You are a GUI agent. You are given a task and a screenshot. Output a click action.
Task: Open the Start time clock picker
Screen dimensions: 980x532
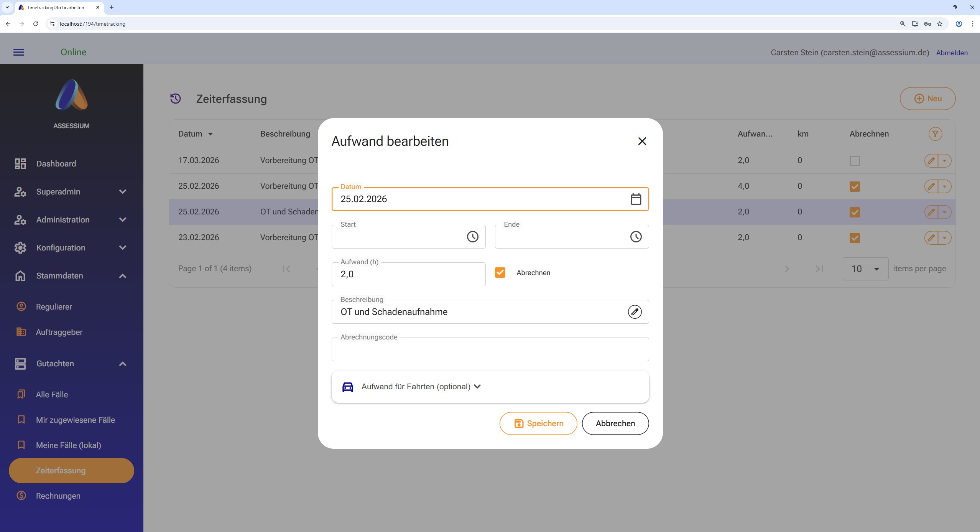(x=472, y=237)
